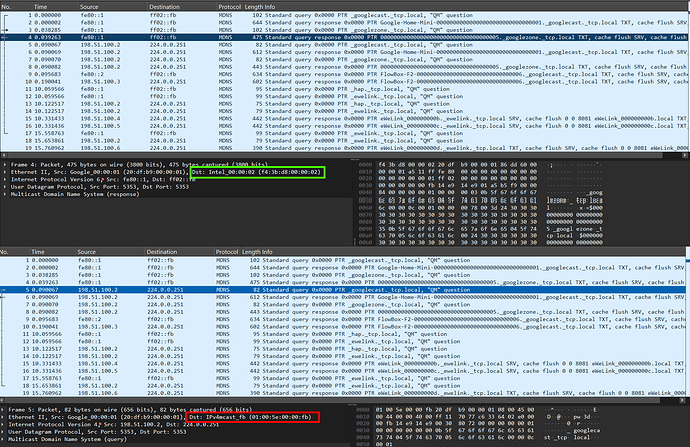690x447 pixels.
Task: Expand the Frame 4 packet details row
Action: coord(5,165)
